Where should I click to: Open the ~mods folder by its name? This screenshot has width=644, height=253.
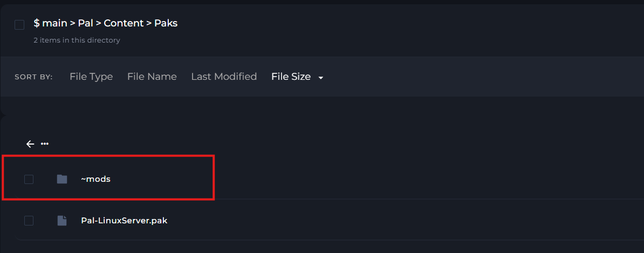pyautogui.click(x=95, y=179)
